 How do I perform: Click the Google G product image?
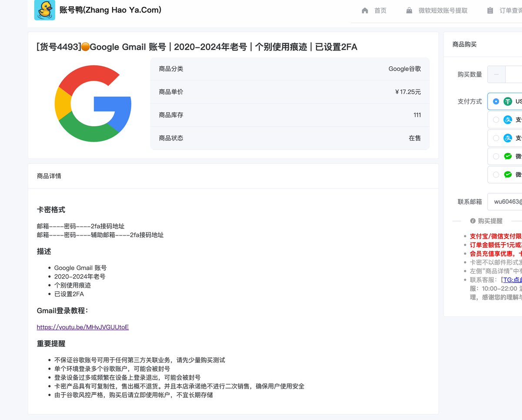click(93, 104)
